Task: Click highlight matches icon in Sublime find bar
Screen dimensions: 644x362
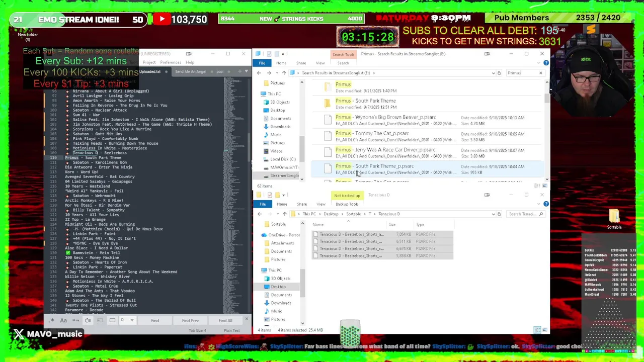Action: pyautogui.click(x=112, y=320)
